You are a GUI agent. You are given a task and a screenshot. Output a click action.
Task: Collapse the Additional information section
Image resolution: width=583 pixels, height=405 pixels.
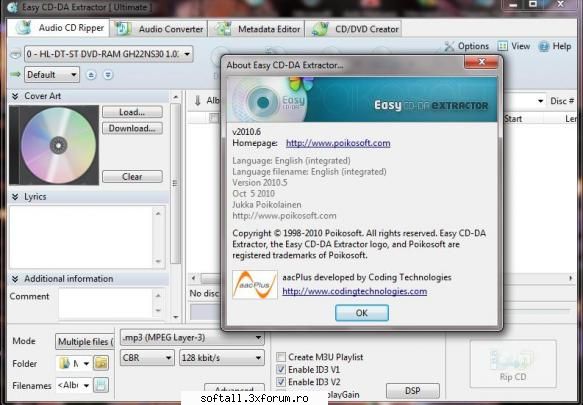[x=15, y=279]
